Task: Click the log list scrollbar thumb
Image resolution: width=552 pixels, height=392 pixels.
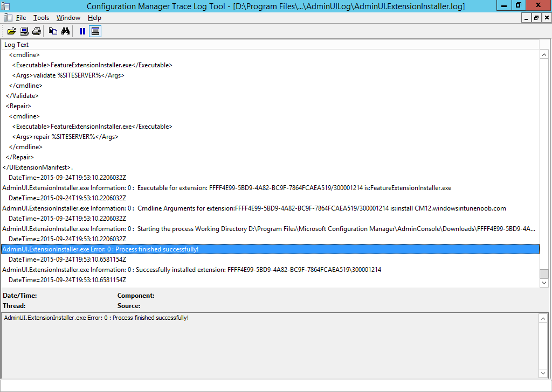Action: click(x=544, y=274)
